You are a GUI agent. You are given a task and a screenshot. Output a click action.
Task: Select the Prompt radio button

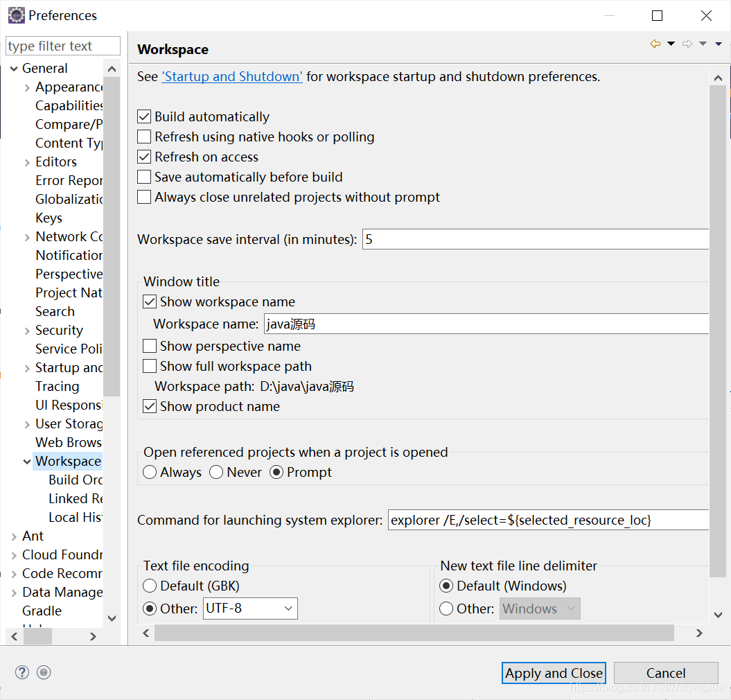point(276,472)
